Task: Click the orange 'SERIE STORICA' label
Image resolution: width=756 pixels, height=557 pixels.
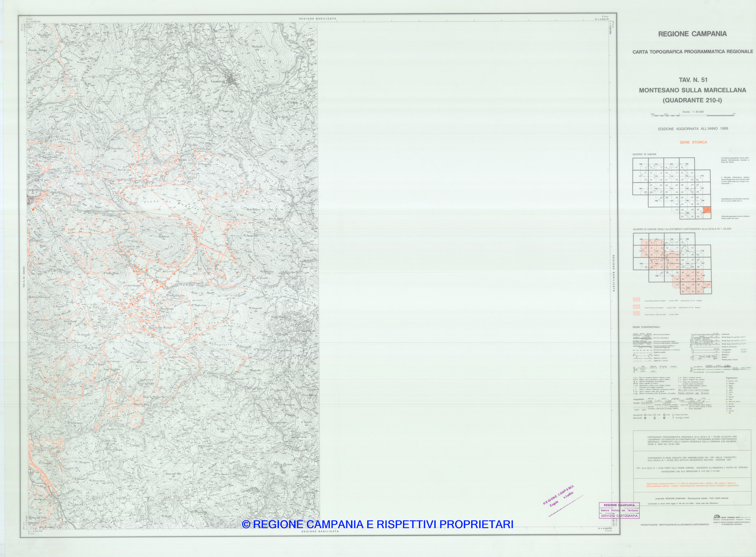Action: (693, 142)
